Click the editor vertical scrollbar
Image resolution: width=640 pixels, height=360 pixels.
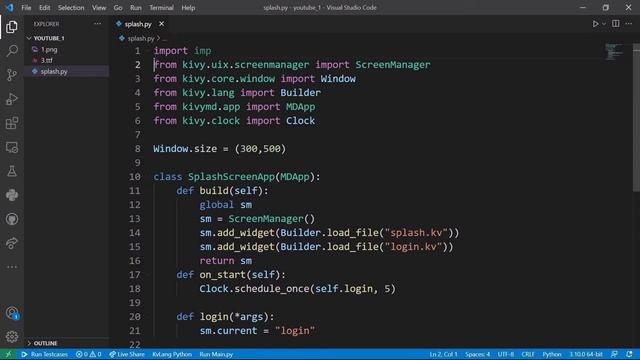tap(636, 118)
